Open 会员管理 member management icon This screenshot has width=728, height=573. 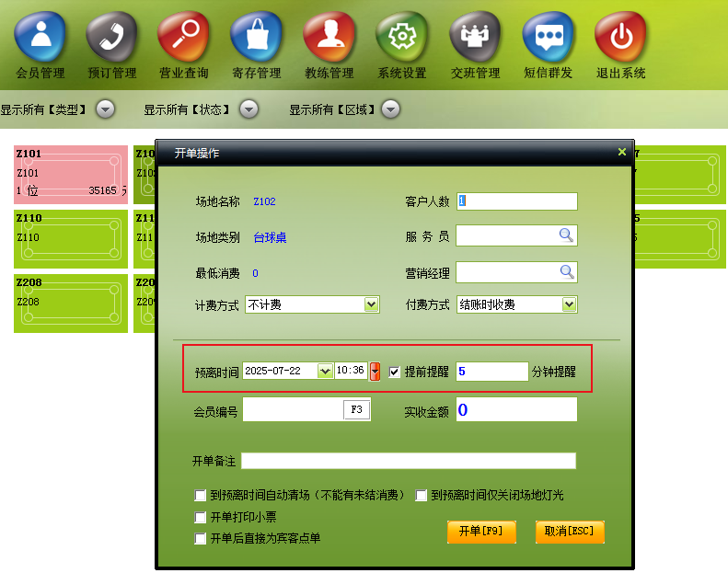click(x=40, y=37)
